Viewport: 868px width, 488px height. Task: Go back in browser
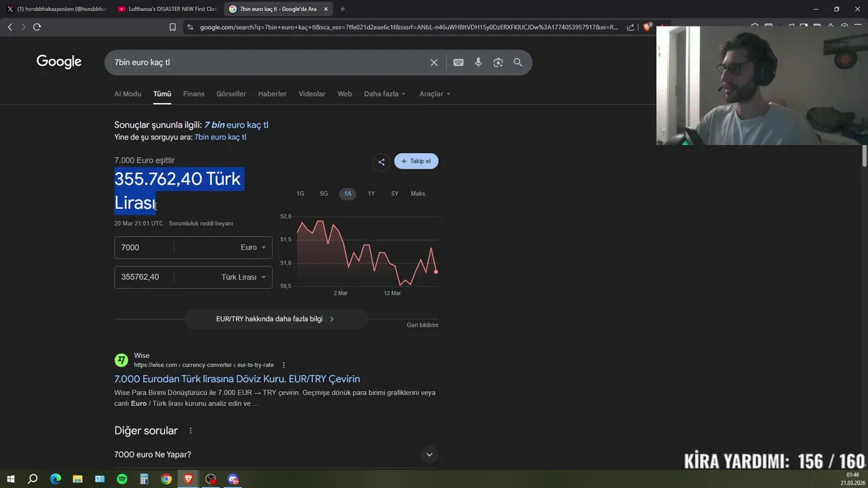(10, 27)
